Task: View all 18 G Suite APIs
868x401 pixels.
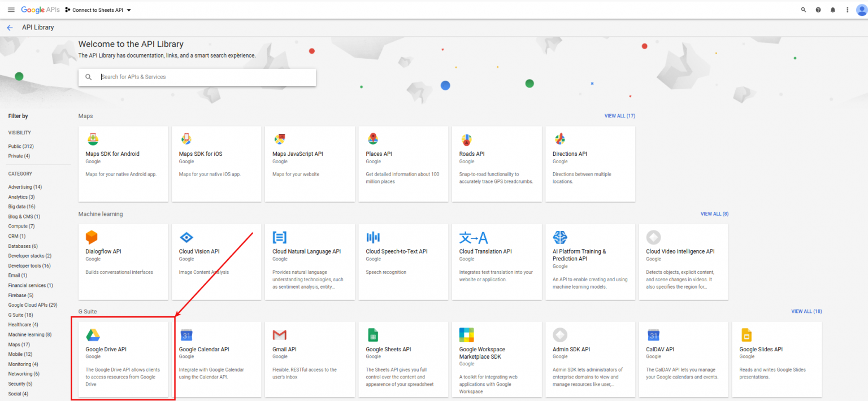Action: 806,311
